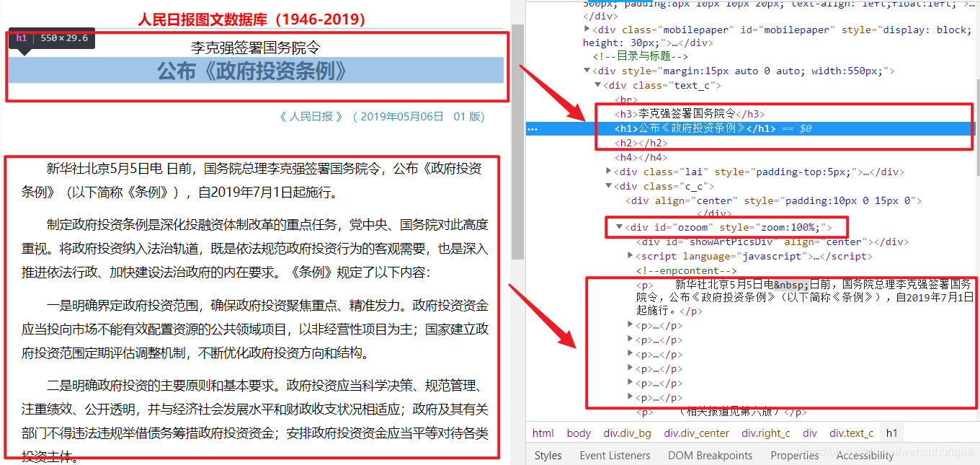Select the empty h4 node
Image resolution: width=980 pixels, height=465 pixels.
(x=641, y=157)
